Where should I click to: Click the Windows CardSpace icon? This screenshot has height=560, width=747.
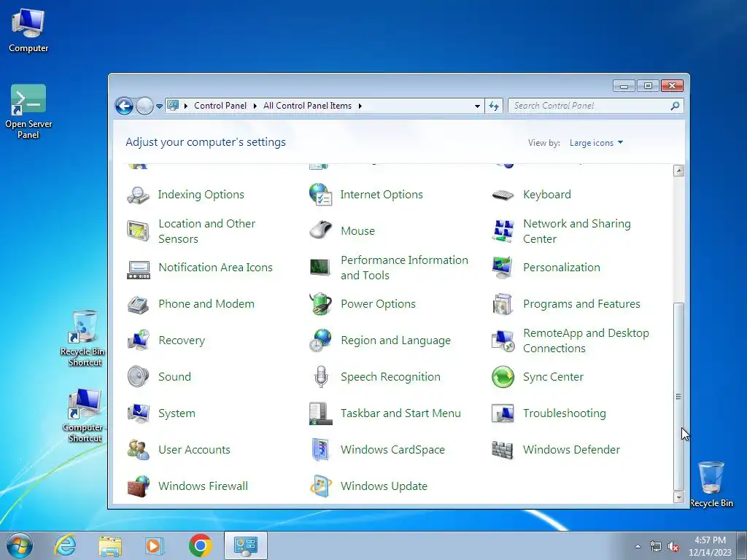coord(321,449)
